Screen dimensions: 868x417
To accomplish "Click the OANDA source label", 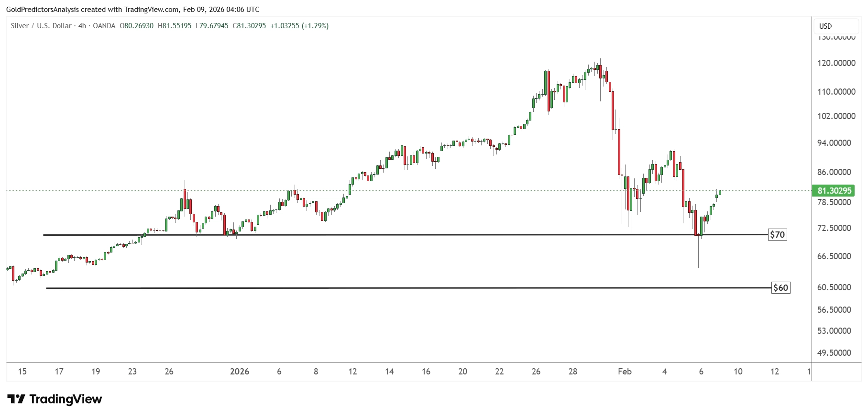I will [104, 26].
